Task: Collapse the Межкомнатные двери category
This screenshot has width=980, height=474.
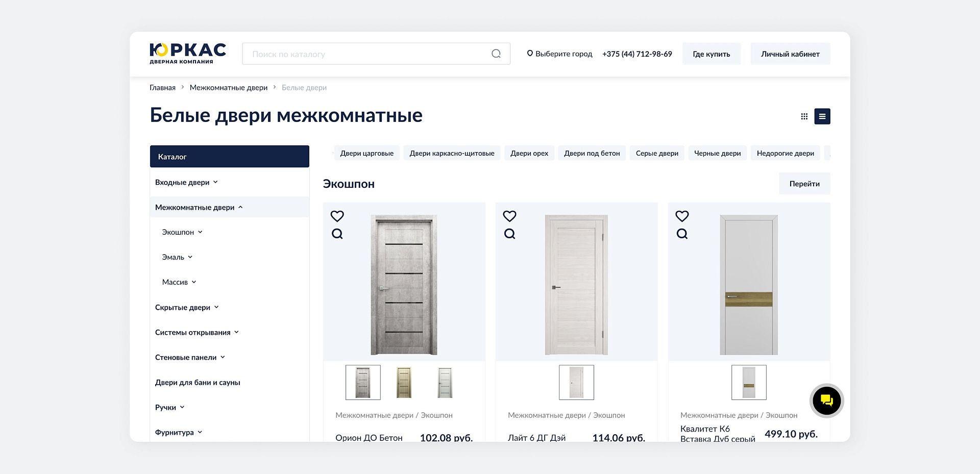Action: [x=199, y=207]
